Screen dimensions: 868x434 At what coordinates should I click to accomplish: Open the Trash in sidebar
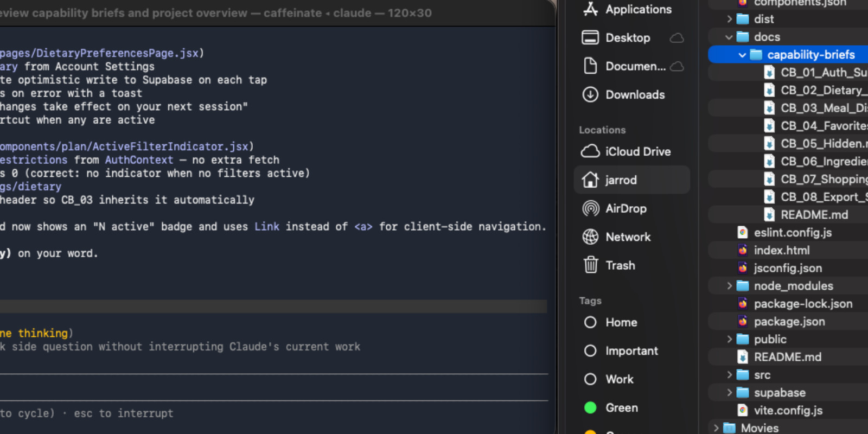(608, 265)
